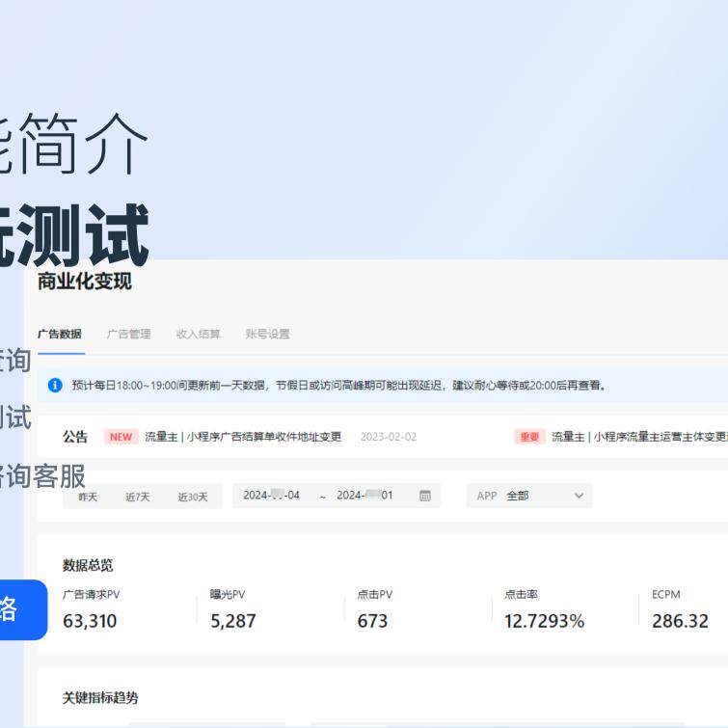Open announcement 小程序广告结算单收件地址变更
The width and height of the screenshot is (728, 728).
tap(243, 437)
